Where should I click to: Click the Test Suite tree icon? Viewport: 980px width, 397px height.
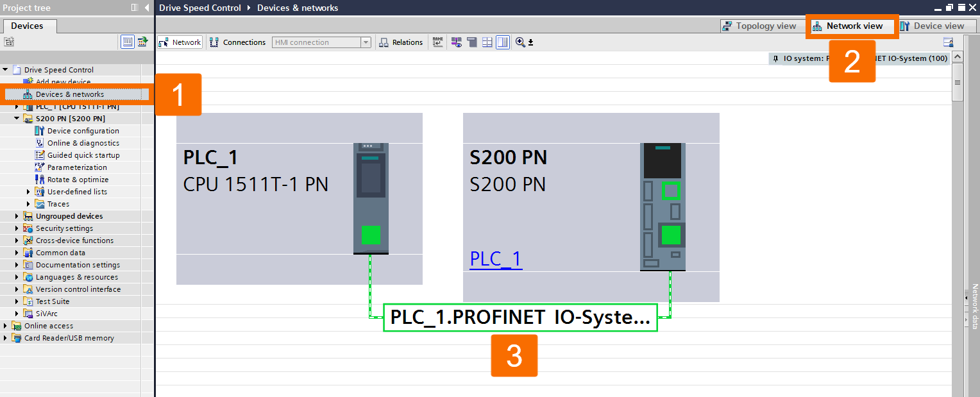[x=28, y=301]
